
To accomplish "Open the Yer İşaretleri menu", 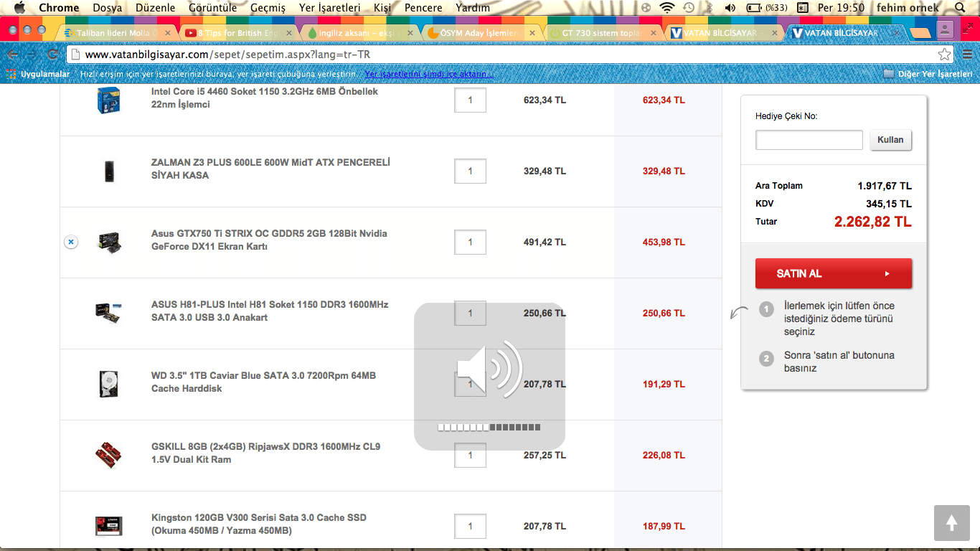I will (x=329, y=8).
